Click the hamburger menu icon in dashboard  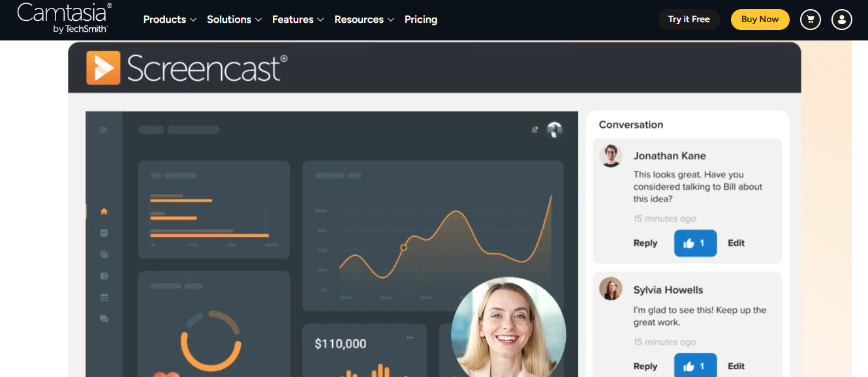(103, 130)
